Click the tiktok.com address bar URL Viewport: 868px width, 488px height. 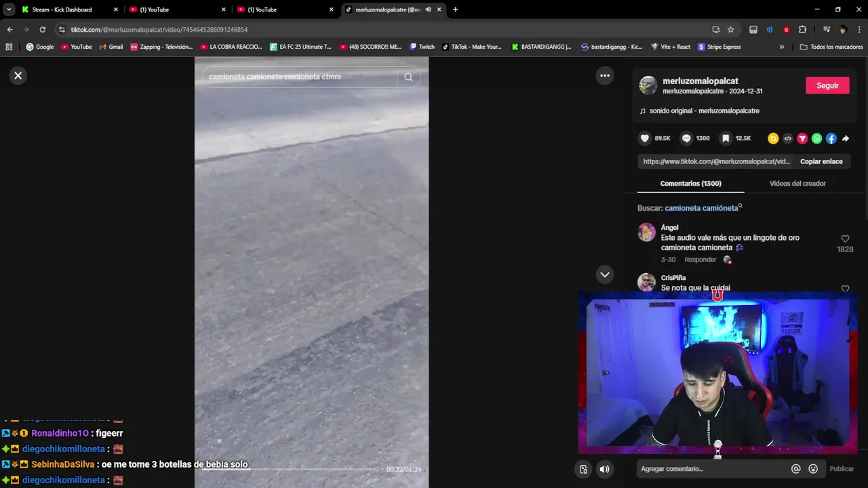159,30
